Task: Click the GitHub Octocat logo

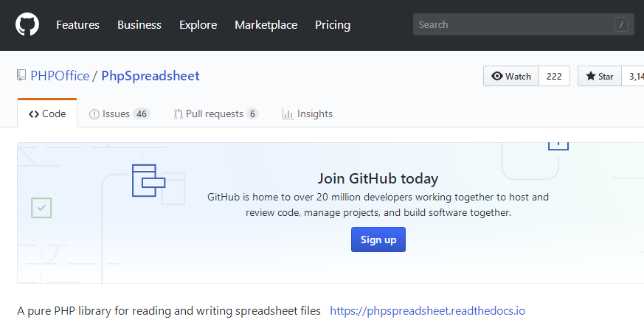Action: 27,24
